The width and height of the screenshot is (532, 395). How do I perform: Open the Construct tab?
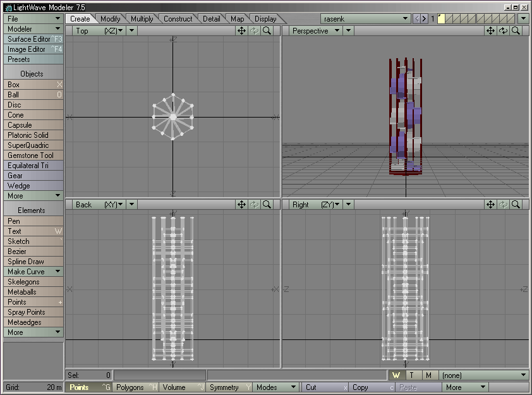point(178,19)
